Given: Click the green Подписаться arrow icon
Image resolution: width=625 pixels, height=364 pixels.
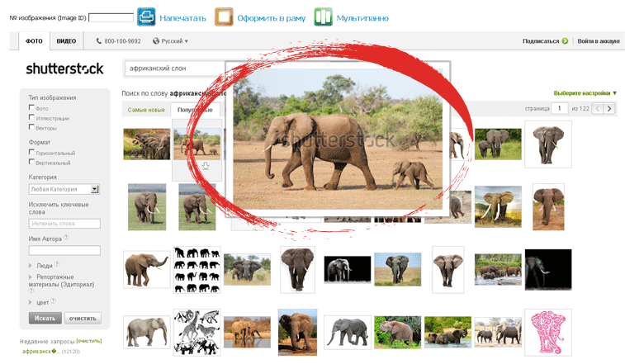Looking at the screenshot, I should point(565,40).
